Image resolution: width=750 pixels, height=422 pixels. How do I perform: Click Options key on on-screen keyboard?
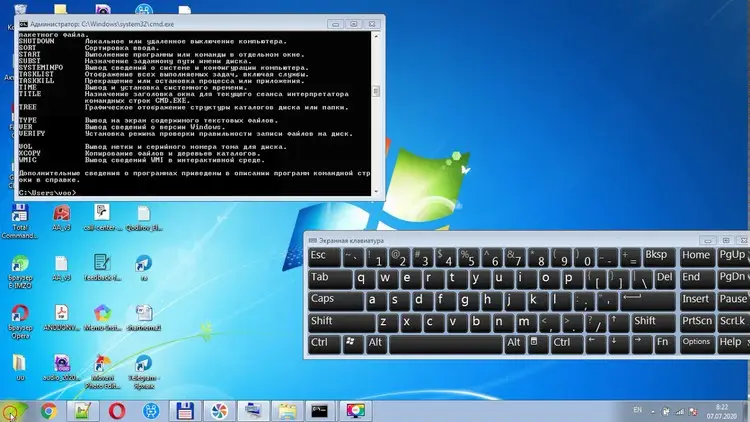tap(696, 344)
